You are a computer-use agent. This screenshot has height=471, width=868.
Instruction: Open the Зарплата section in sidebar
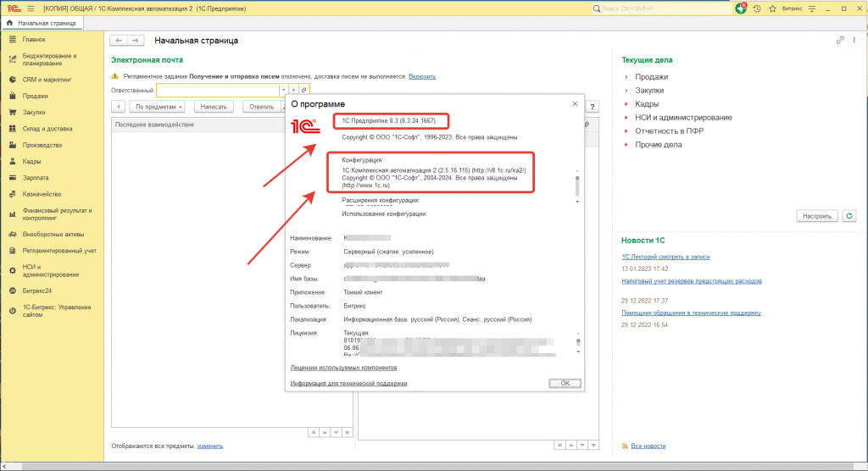(36, 178)
